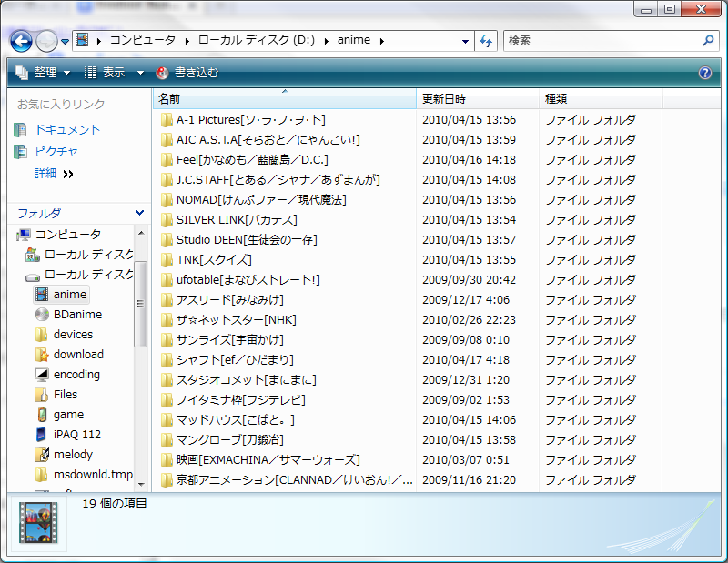Screen dimensions: 728x563
Task: Select NOMAD[けんぷファー] folder icon
Action: (167, 200)
